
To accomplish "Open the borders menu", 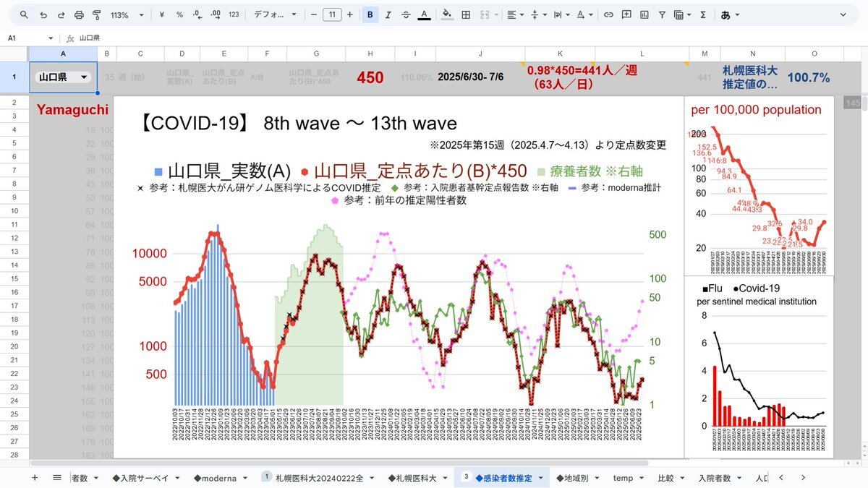I will click(466, 14).
